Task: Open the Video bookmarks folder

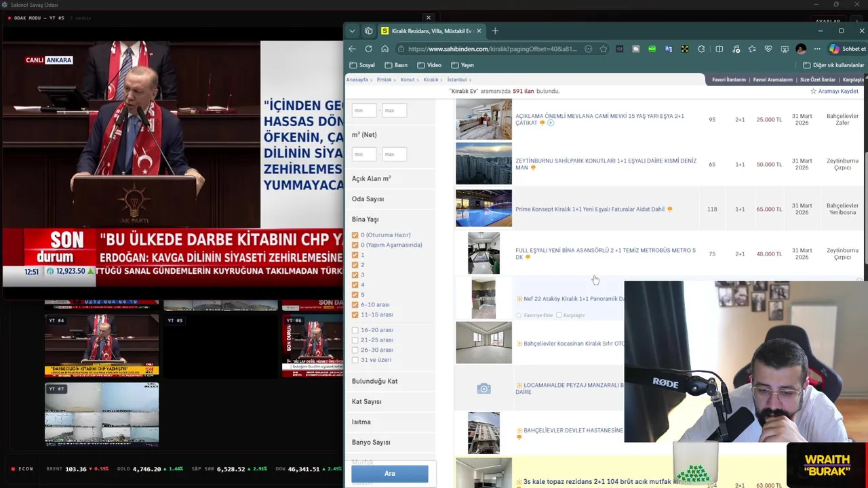Action: click(429, 65)
